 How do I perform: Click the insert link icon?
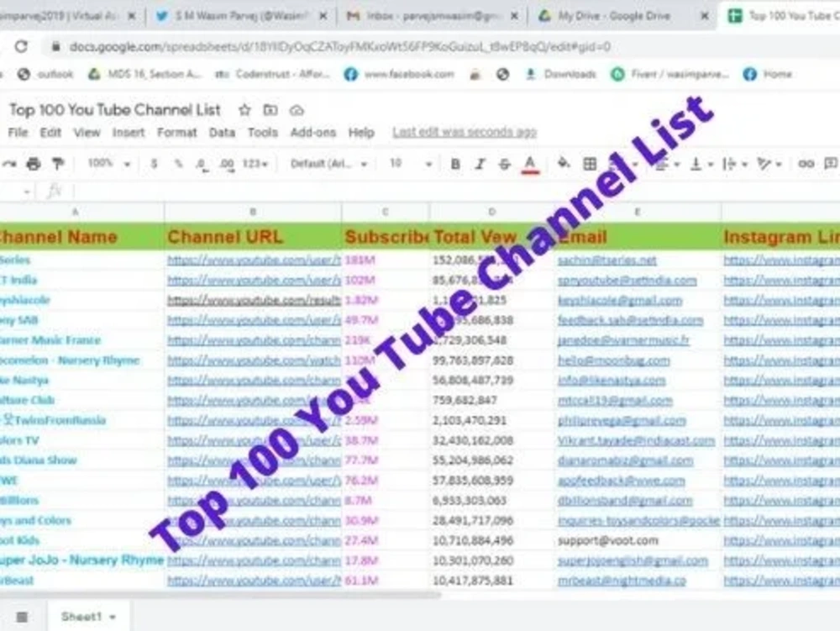pos(806,164)
